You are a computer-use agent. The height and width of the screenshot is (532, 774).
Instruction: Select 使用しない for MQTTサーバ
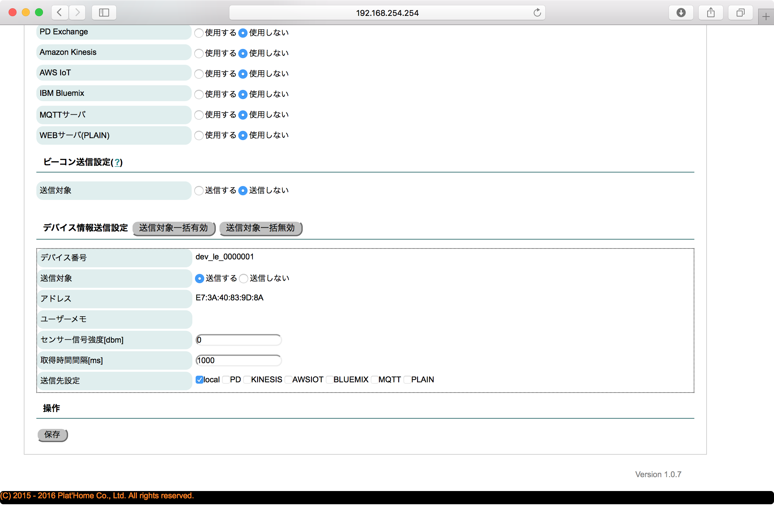click(x=243, y=115)
